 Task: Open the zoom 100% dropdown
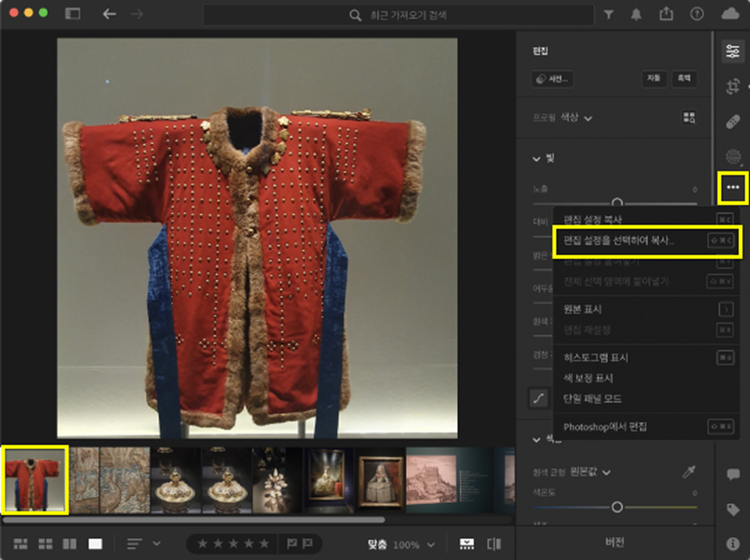click(x=431, y=544)
